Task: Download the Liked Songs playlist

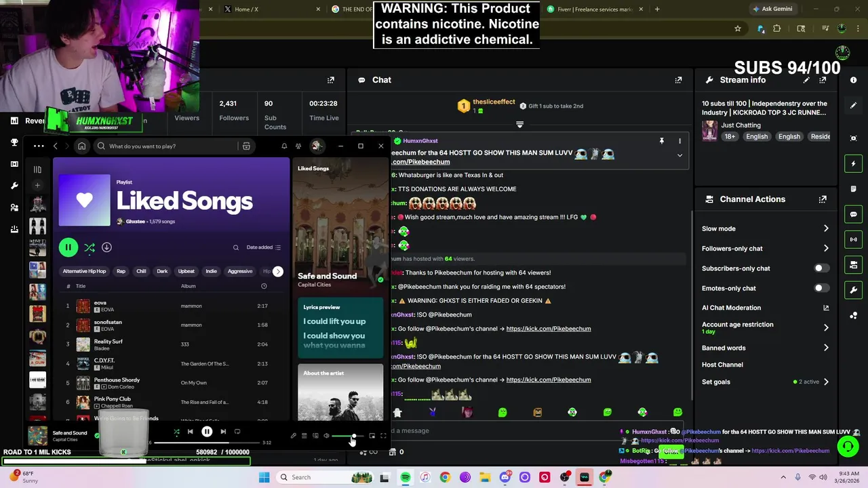Action: point(106,247)
